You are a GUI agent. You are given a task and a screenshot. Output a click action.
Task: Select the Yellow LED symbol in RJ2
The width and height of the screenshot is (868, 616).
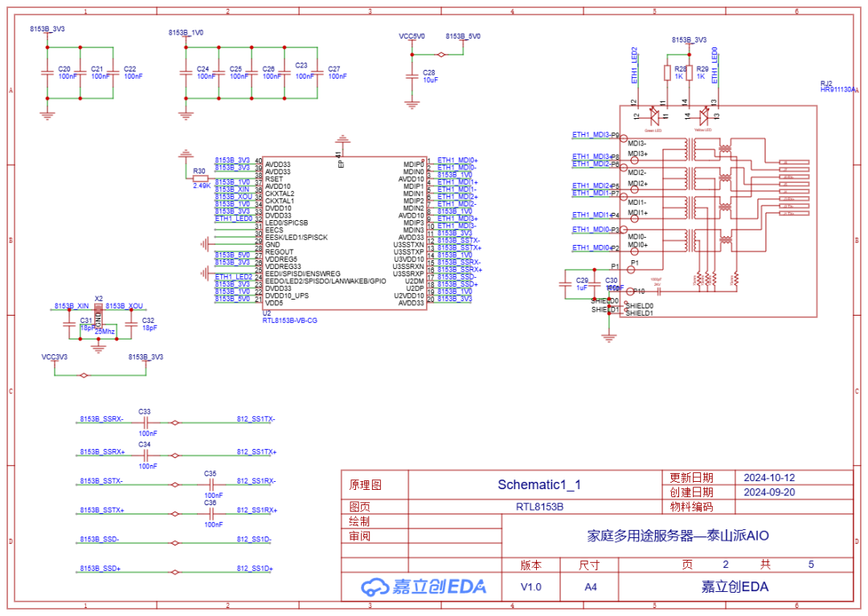coord(704,116)
